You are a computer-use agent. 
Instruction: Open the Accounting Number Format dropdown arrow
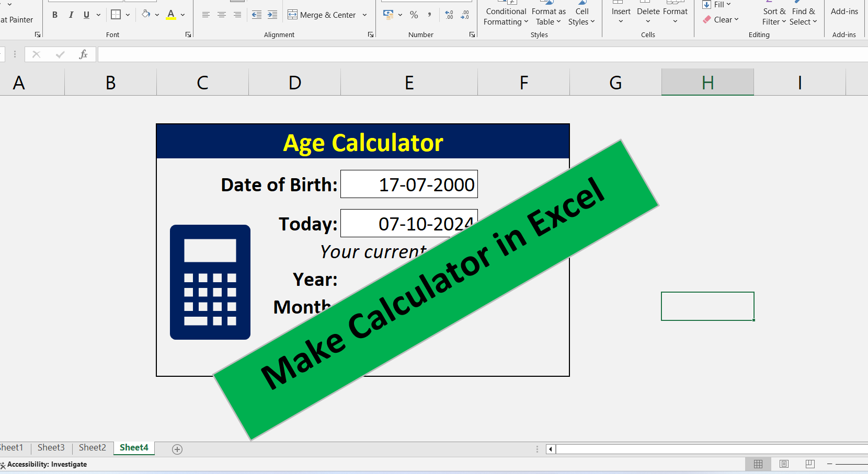[400, 15]
